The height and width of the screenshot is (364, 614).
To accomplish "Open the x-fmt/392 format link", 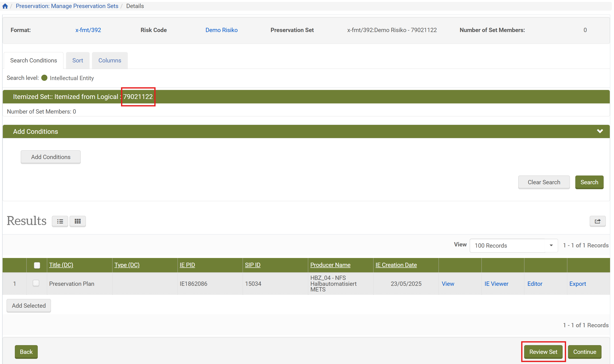I will coord(88,30).
